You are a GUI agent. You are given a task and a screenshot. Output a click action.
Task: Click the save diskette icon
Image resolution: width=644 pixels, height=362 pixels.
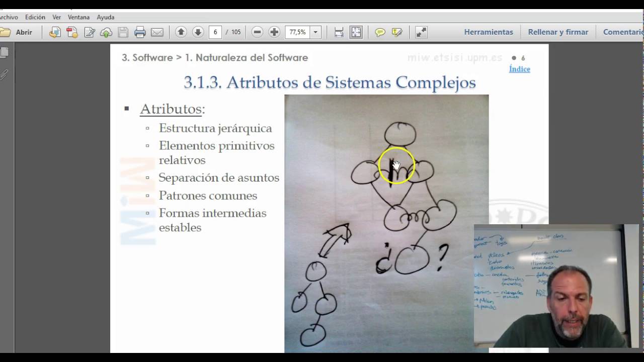tap(123, 32)
